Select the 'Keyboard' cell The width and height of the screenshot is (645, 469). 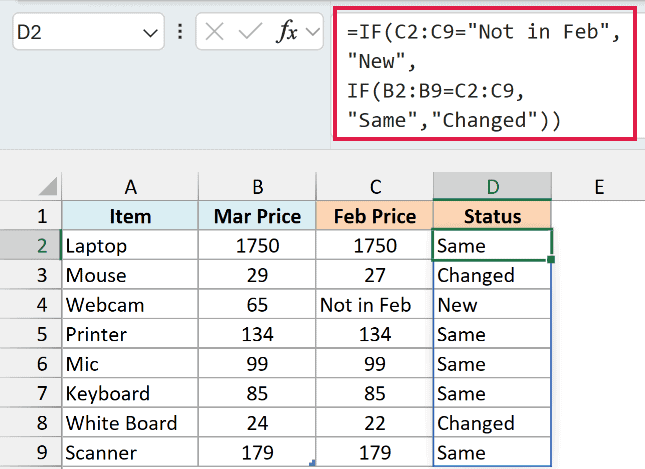point(130,393)
